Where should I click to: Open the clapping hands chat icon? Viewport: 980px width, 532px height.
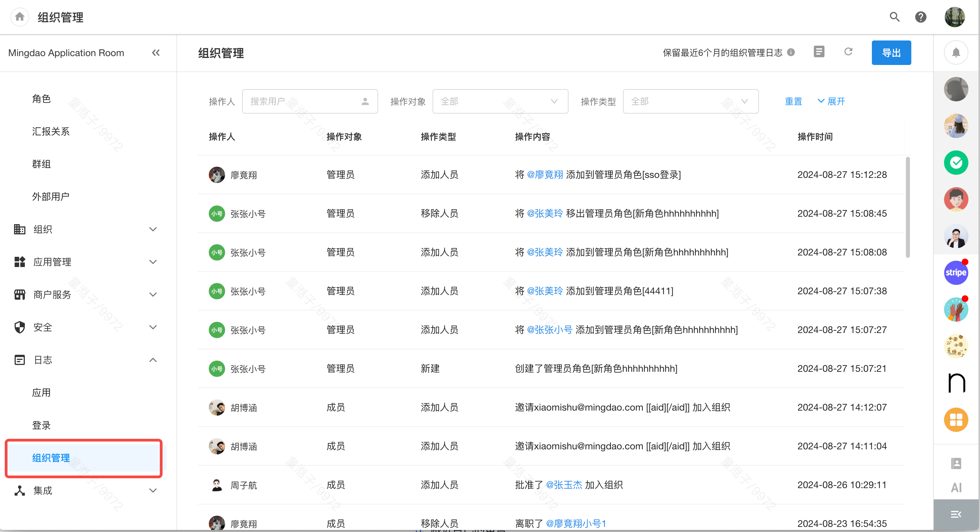pos(956,310)
